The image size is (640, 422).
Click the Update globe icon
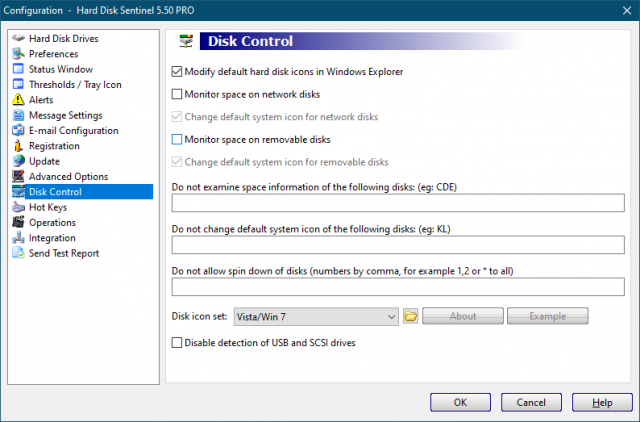(18, 161)
